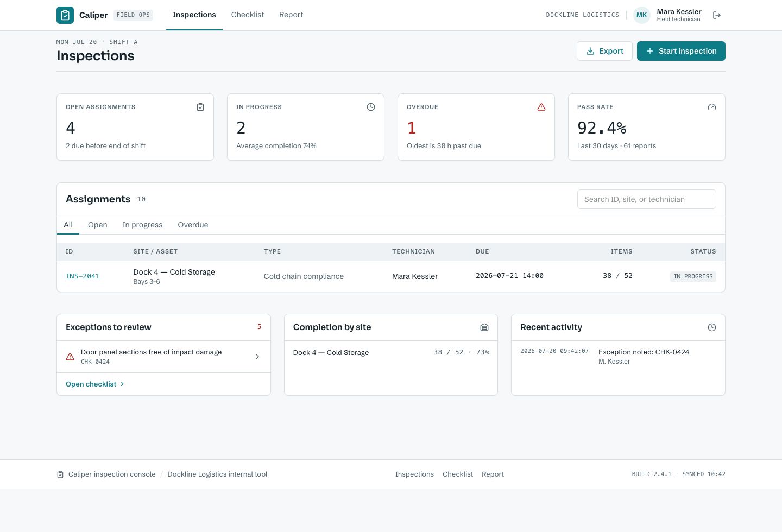This screenshot has width=782, height=532.
Task: Click the Start inspection button
Action: (681, 51)
